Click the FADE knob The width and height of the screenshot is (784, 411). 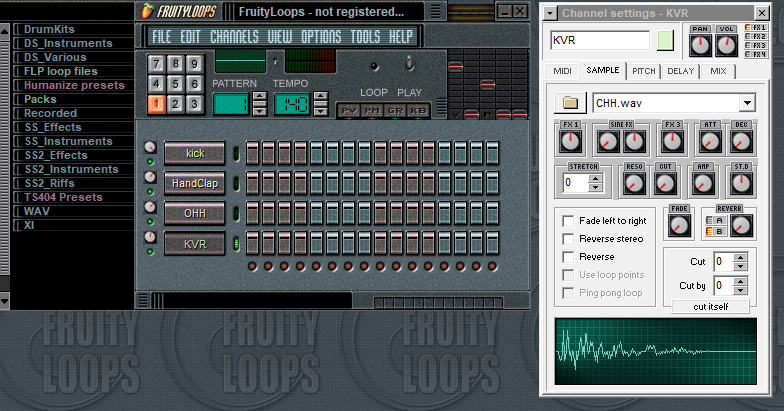[x=679, y=226]
